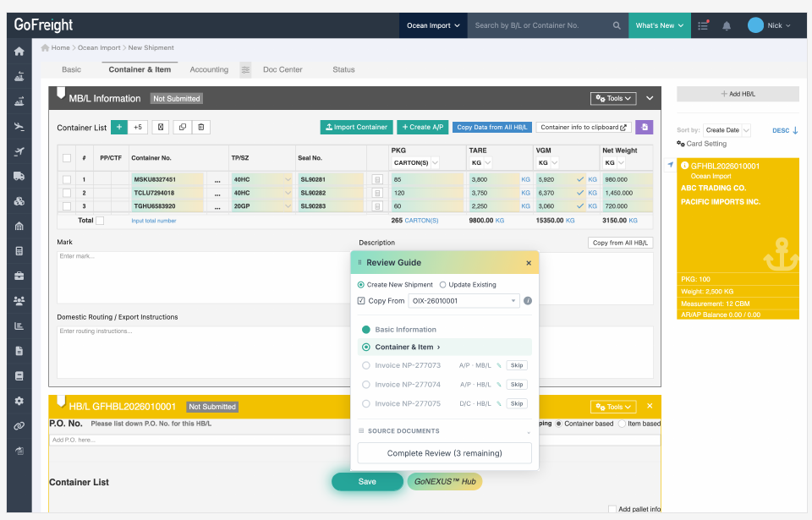This screenshot has height=520, width=812.
Task: Open the GoNEXUS Hub button
Action: [x=445, y=482]
